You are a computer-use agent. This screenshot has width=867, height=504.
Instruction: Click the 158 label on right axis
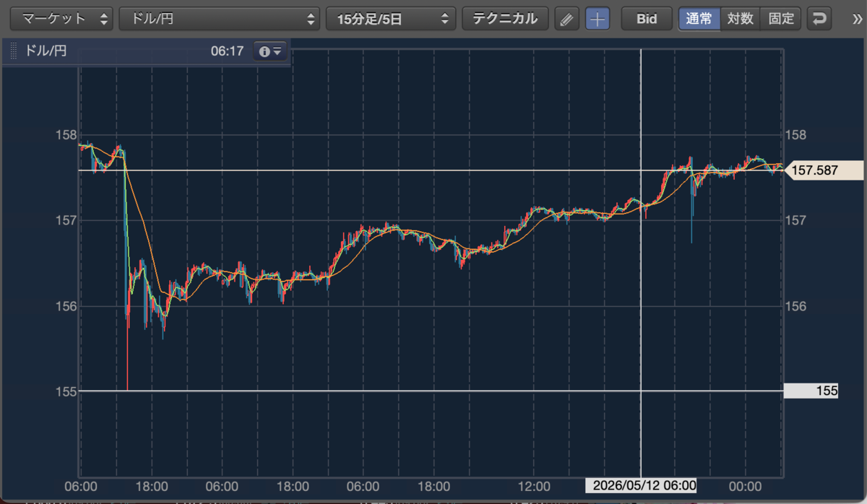click(796, 135)
